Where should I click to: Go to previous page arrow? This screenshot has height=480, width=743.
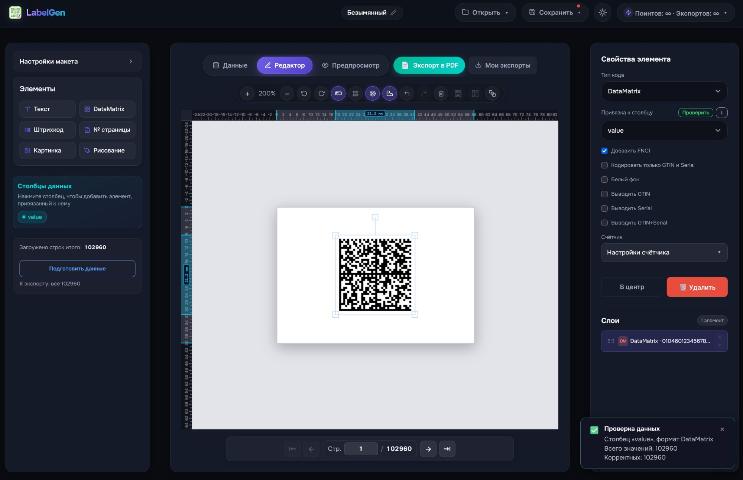coord(311,449)
